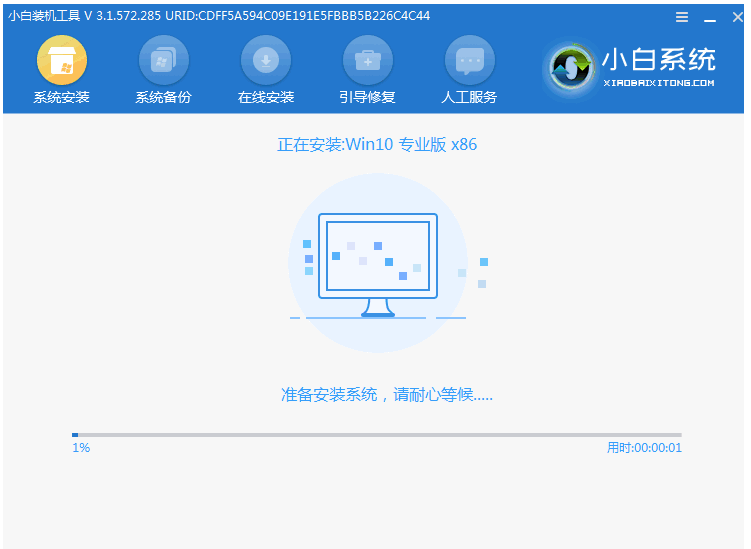This screenshot has width=751, height=549.
Task: Select the 在线安装 tab label
Action: coord(266,97)
